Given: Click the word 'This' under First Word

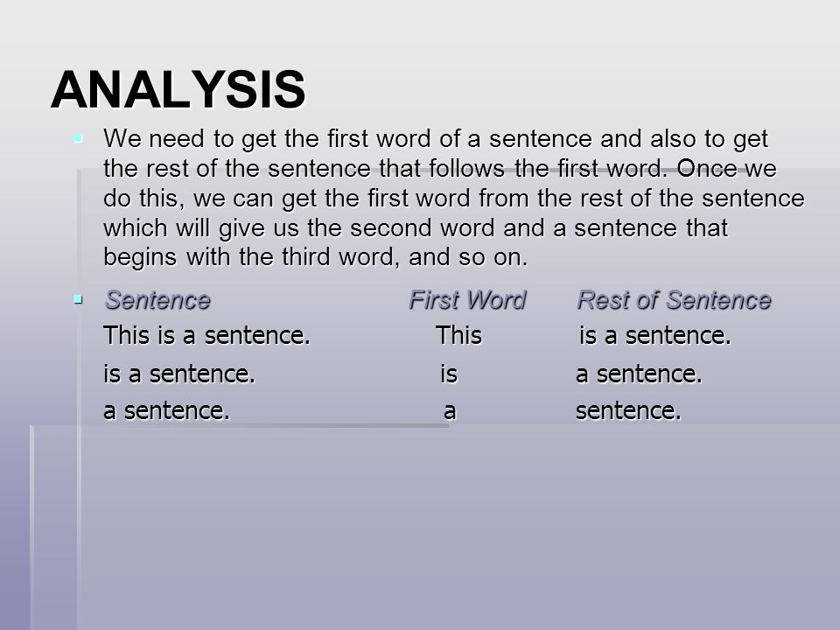Looking at the screenshot, I should (458, 336).
